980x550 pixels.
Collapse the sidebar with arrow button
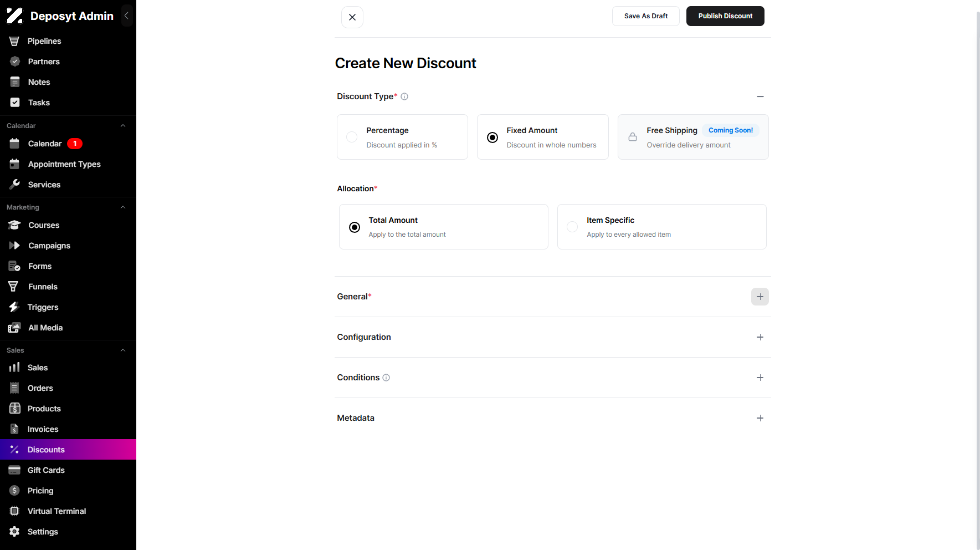click(x=127, y=16)
